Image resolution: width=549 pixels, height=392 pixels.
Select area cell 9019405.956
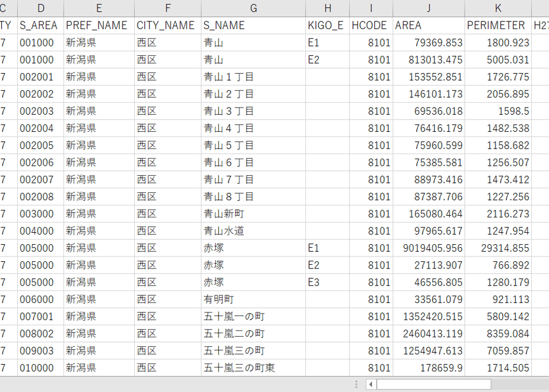(429, 248)
